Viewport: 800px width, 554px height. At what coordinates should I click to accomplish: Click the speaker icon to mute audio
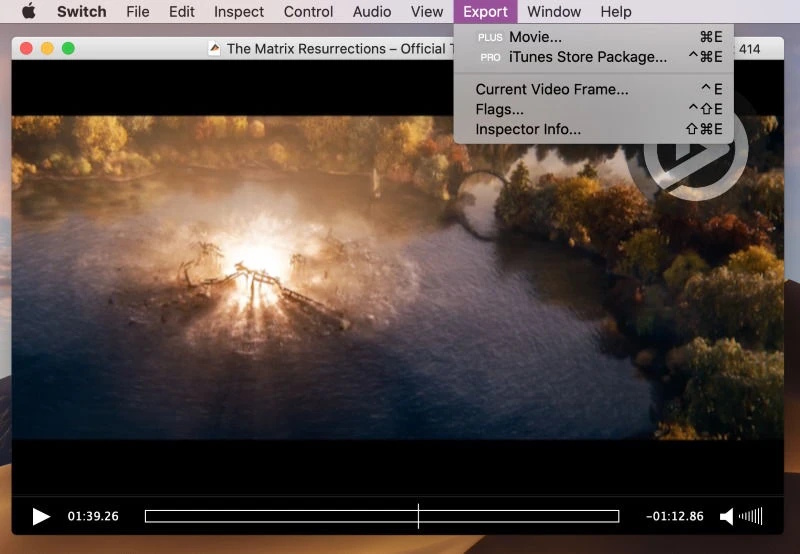tap(726, 516)
